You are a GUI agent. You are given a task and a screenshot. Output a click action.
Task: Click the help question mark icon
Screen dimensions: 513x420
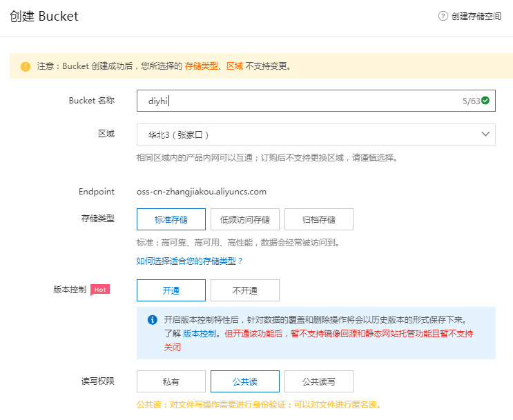click(443, 16)
